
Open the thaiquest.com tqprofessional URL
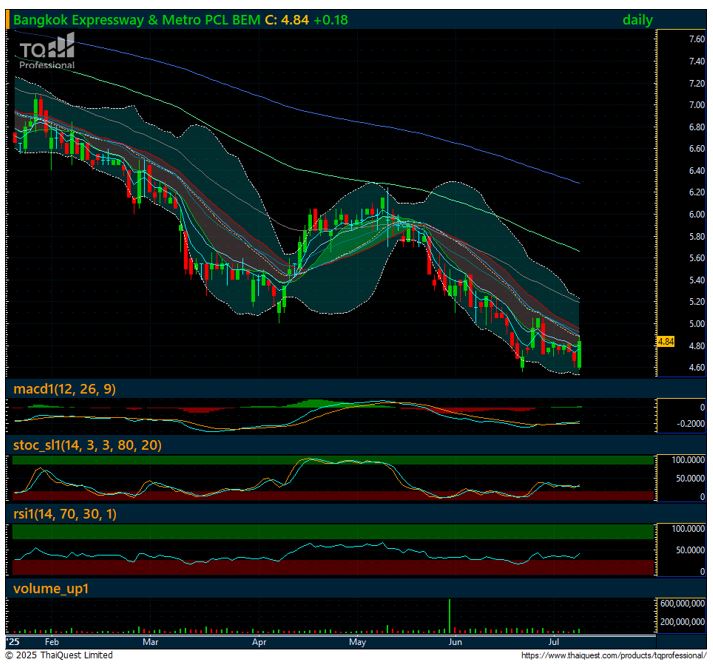pyautogui.click(x=613, y=656)
